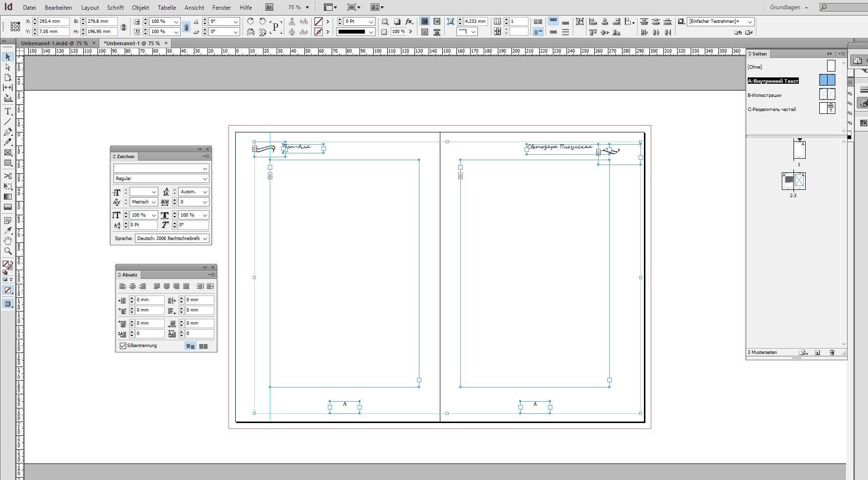
Task: Select the Type (Text) tool
Action: point(8,111)
